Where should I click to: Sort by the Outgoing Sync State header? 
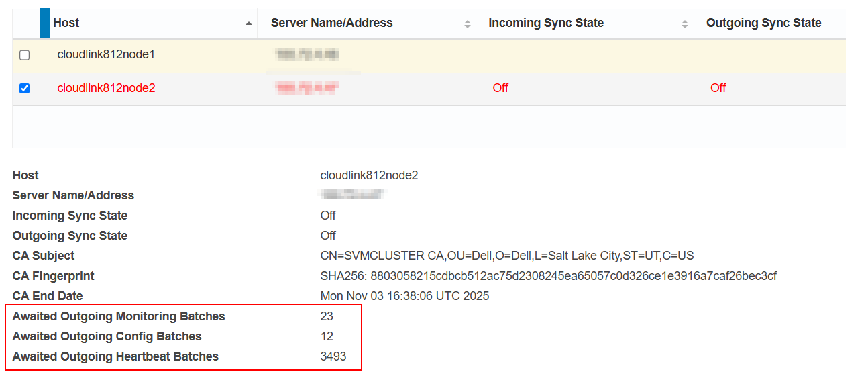coord(763,23)
